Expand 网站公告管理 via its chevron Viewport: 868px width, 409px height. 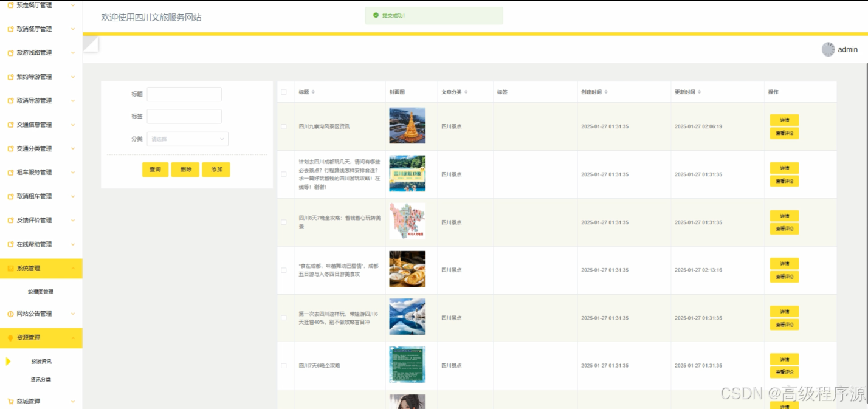pyautogui.click(x=73, y=314)
